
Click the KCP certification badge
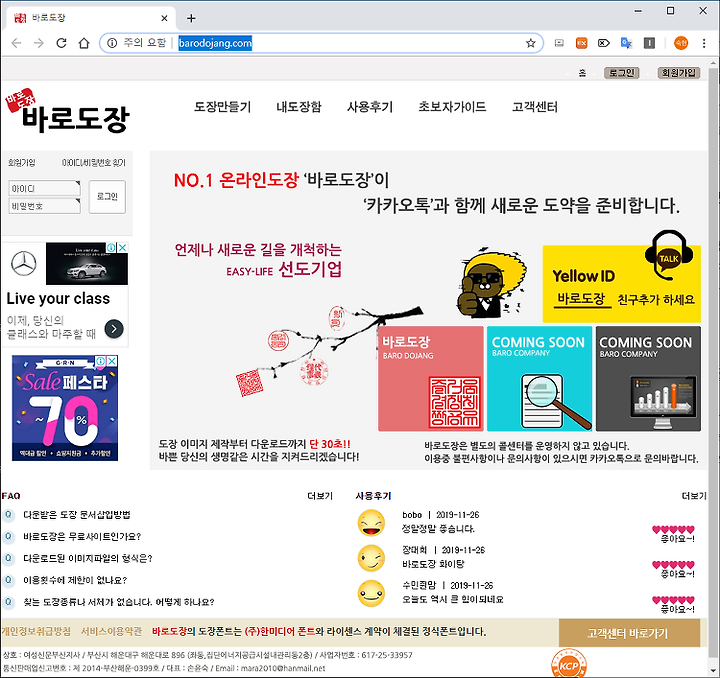pyautogui.click(x=569, y=663)
